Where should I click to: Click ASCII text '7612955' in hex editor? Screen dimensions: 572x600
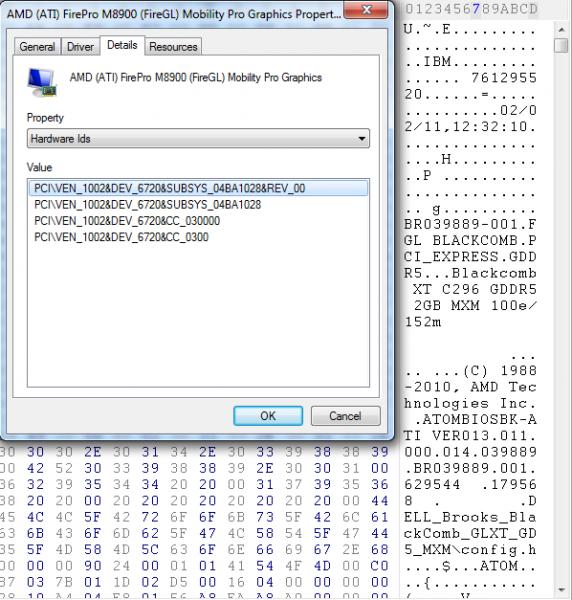(x=504, y=78)
